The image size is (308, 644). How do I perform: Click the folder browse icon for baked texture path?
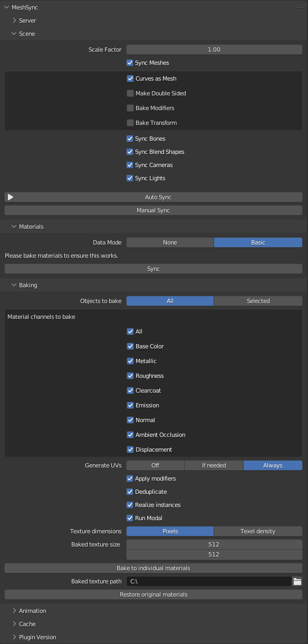297,581
